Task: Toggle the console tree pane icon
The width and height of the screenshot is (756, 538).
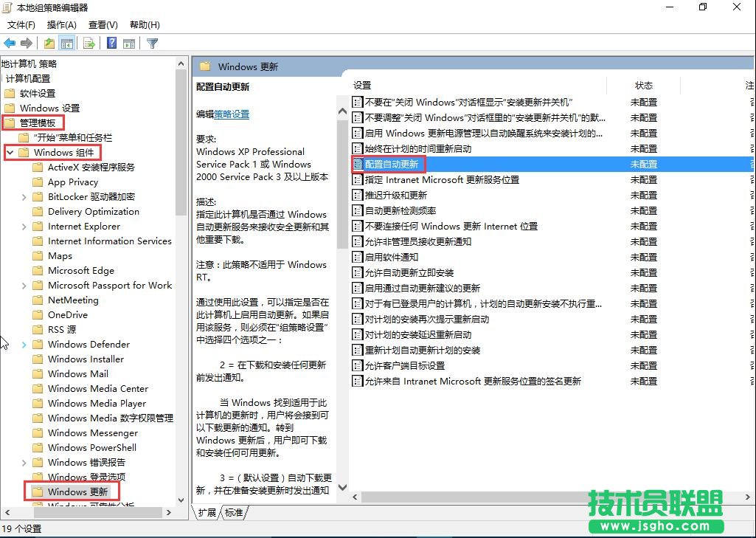Action: 66,42
